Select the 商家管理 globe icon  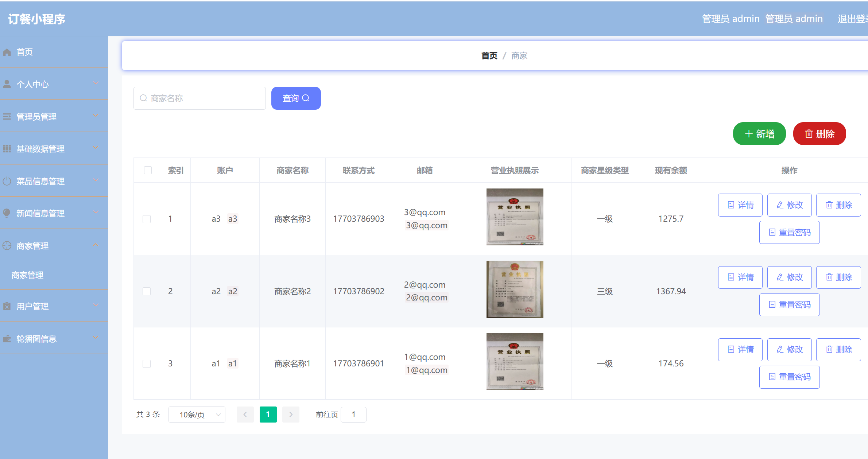[x=7, y=245]
